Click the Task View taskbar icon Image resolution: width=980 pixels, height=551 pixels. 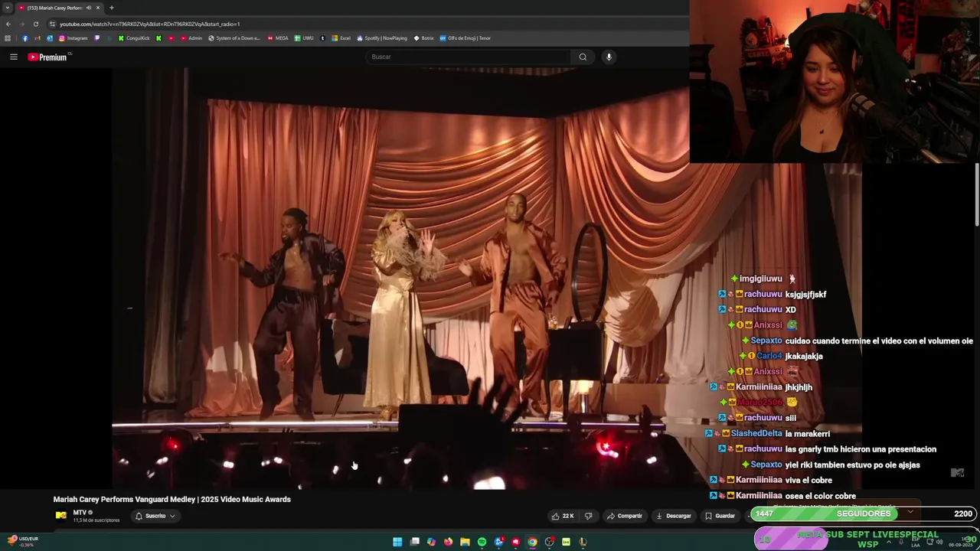(414, 542)
